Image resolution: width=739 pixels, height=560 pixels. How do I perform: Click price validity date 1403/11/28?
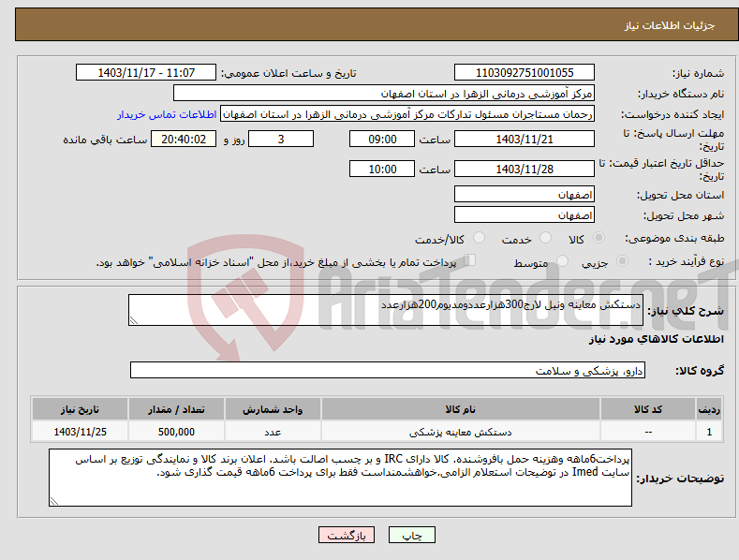525,169
